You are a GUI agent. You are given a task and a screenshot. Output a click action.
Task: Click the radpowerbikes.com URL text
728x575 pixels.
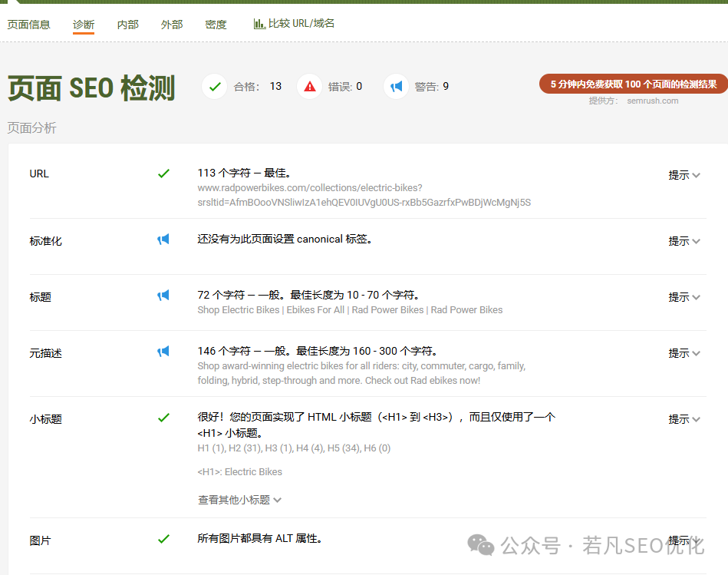pos(364,195)
